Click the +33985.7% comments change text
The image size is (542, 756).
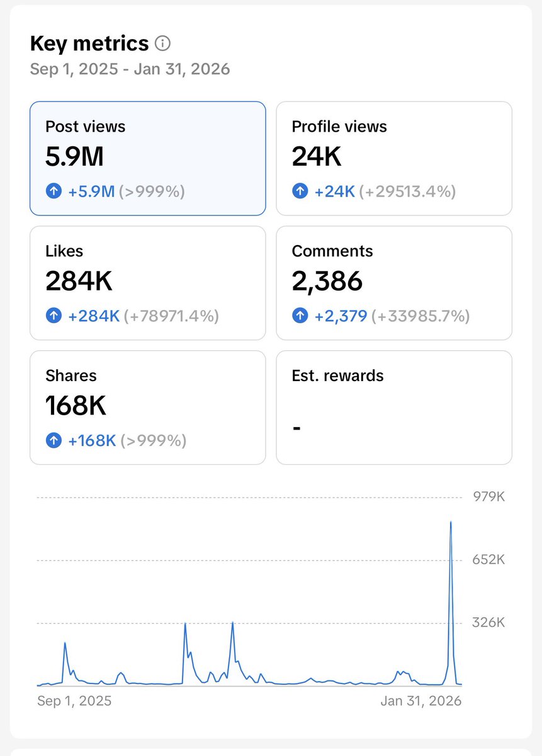tap(421, 316)
